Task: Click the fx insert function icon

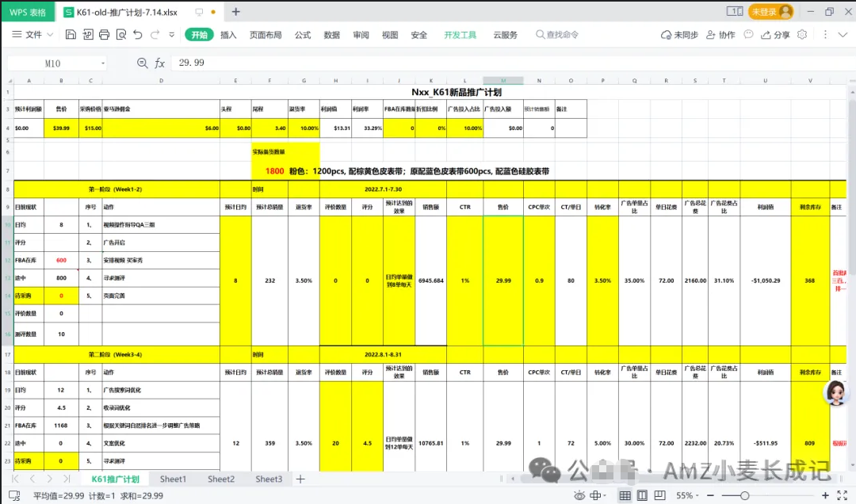Action: [x=159, y=63]
